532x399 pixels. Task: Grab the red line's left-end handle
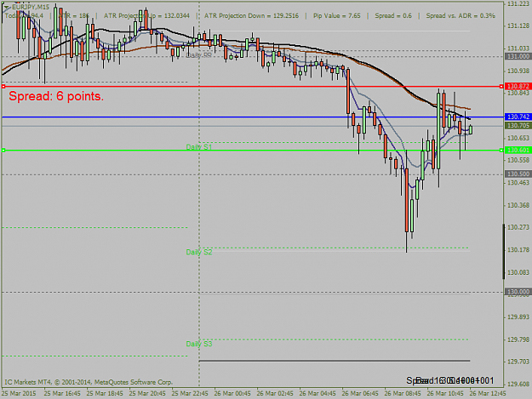pos(3,87)
